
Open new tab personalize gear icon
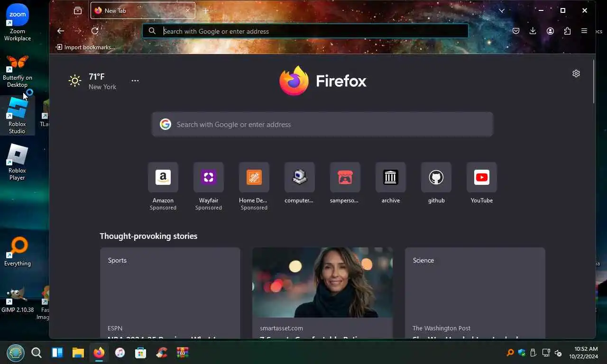click(576, 73)
